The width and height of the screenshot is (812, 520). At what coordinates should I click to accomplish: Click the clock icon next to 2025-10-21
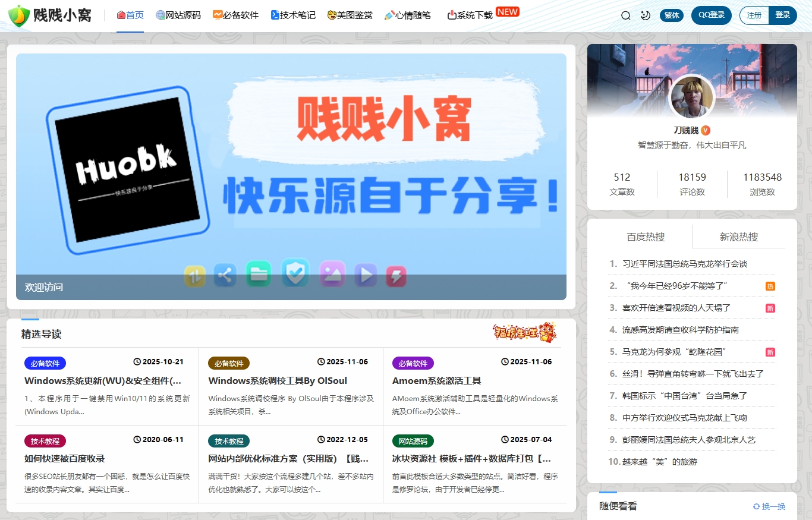(136, 363)
